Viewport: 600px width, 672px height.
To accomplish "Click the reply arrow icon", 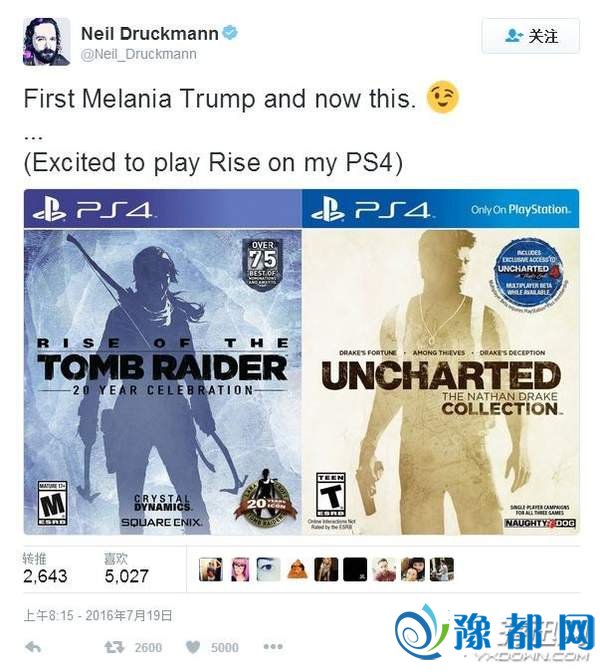I will pos(33,647).
